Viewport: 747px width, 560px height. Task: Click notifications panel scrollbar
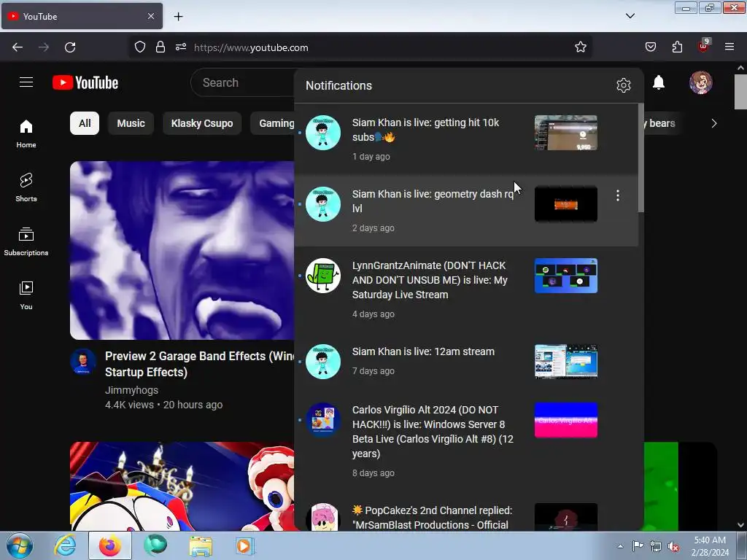pyautogui.click(x=640, y=158)
